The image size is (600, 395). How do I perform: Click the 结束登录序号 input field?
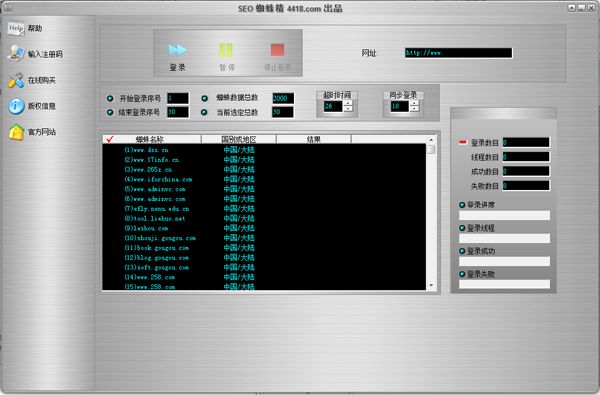[178, 112]
